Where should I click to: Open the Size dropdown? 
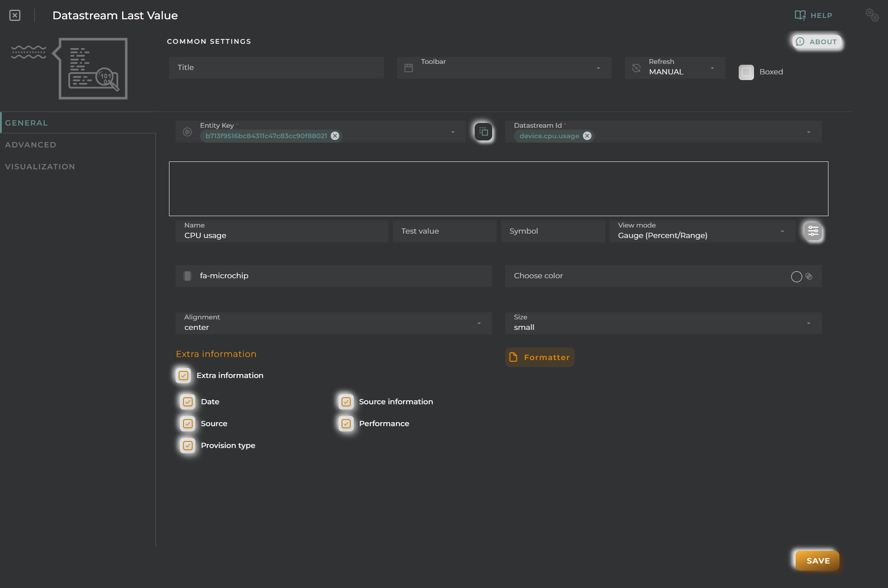click(x=663, y=323)
